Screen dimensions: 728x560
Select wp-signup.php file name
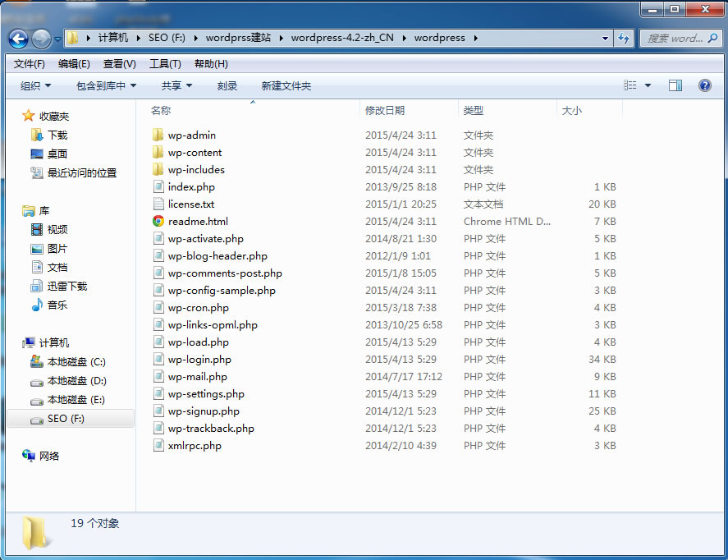pyautogui.click(x=204, y=411)
